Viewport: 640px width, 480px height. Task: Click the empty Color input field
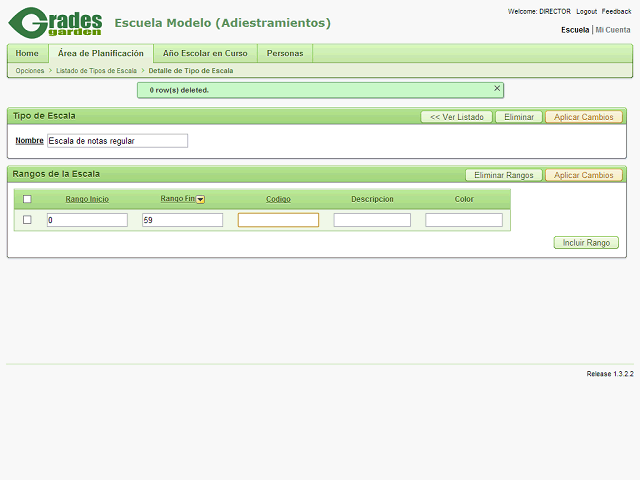tap(464, 220)
